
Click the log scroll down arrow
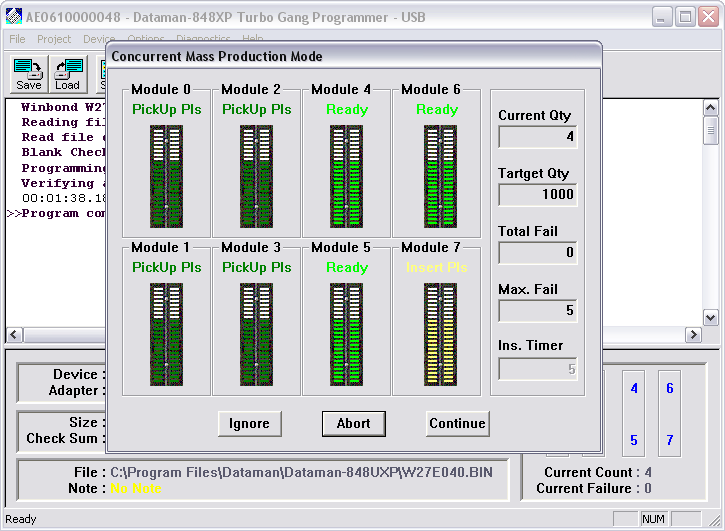tap(711, 318)
